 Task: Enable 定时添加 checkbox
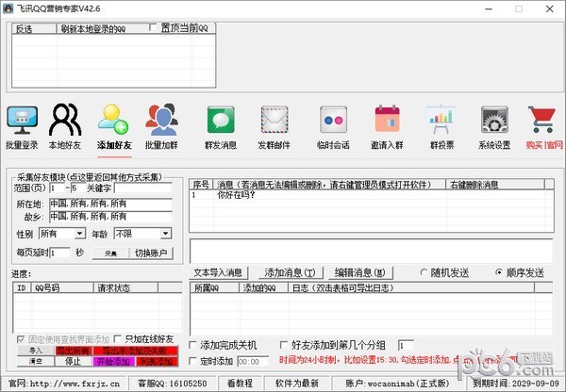(x=193, y=361)
